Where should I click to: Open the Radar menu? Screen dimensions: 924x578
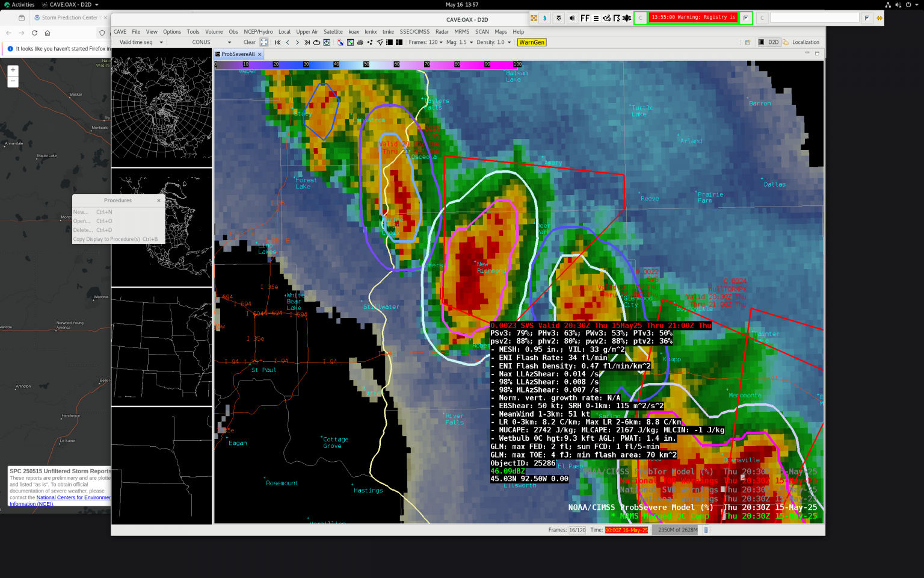pos(442,32)
